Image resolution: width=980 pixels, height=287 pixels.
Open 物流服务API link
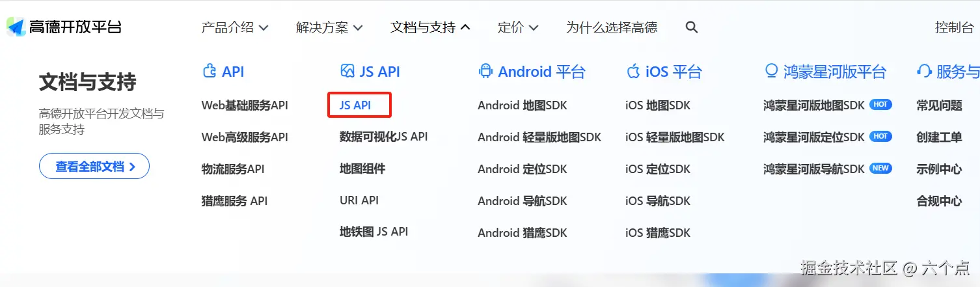(233, 169)
